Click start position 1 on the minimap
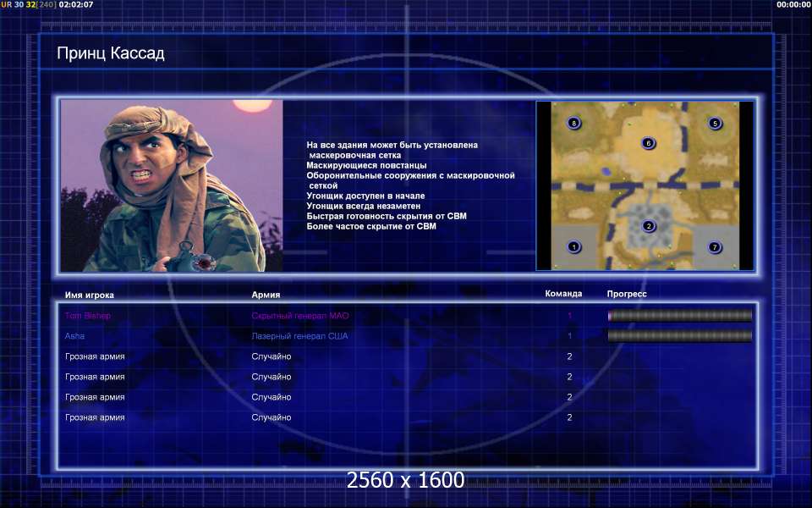This screenshot has height=508, width=812. [573, 246]
